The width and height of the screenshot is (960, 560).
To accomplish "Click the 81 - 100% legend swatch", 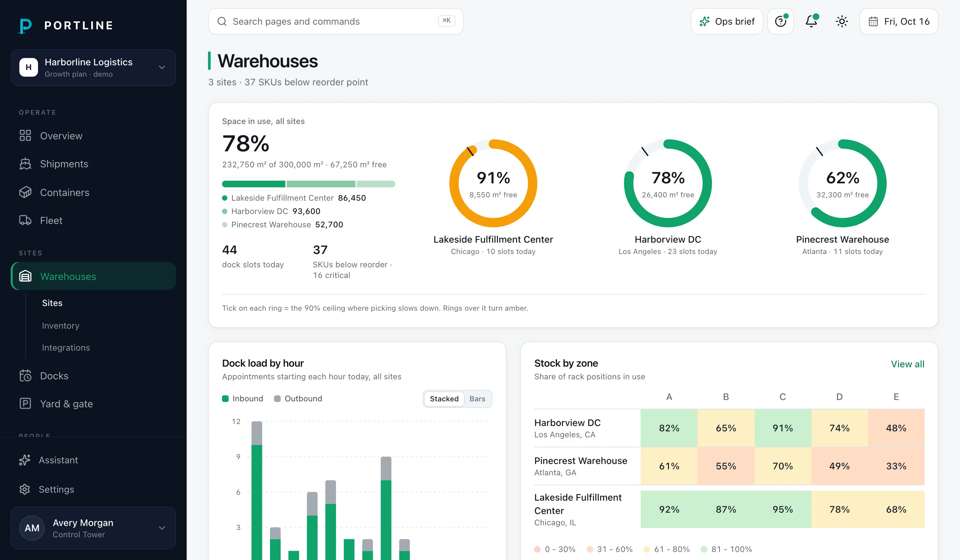I will tap(704, 549).
